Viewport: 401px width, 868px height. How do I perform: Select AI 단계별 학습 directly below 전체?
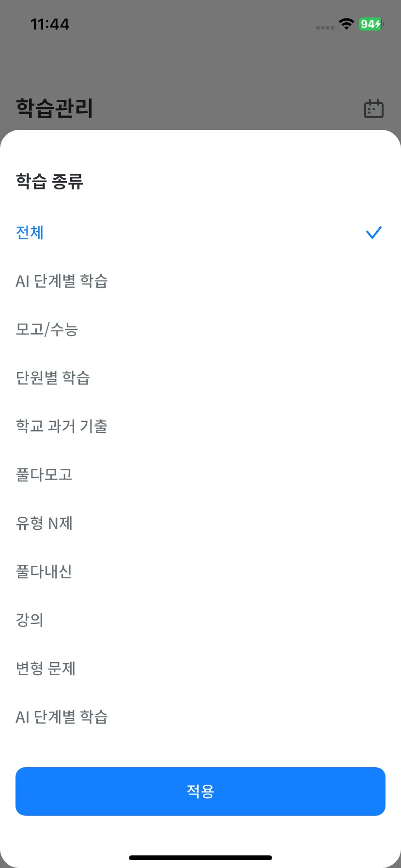[200, 281]
